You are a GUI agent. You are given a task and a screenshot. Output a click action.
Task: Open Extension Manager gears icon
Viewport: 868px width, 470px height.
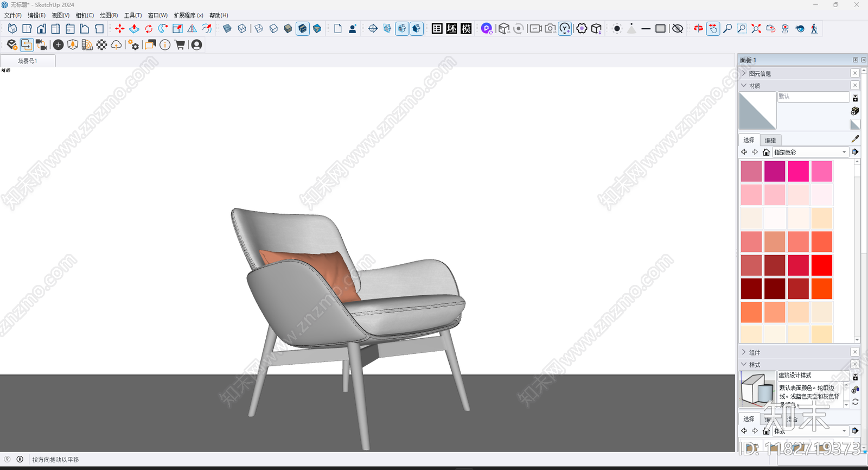(x=133, y=45)
